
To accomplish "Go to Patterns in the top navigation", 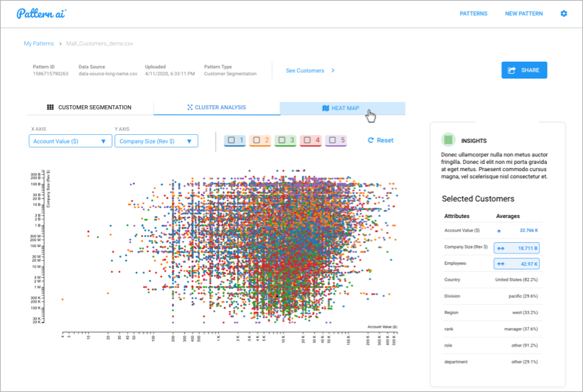I will tap(474, 13).
